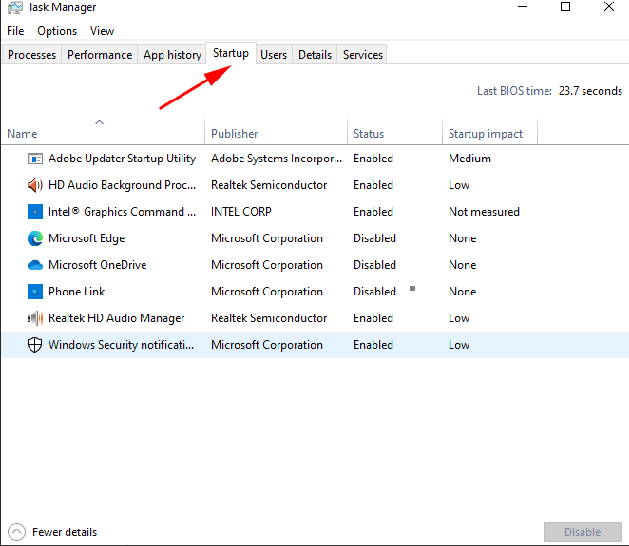Click the Windows Security shield icon
Viewport: 629px width, 546px height.
coord(35,345)
